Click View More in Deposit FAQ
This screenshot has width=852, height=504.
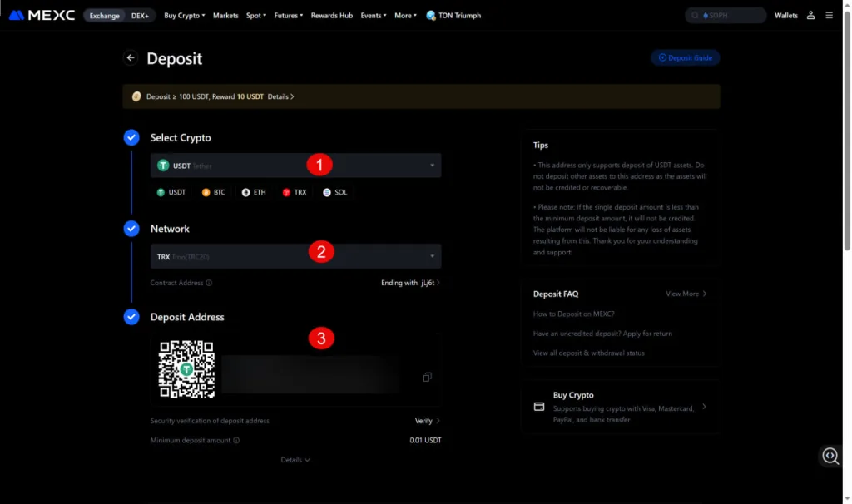tap(686, 294)
